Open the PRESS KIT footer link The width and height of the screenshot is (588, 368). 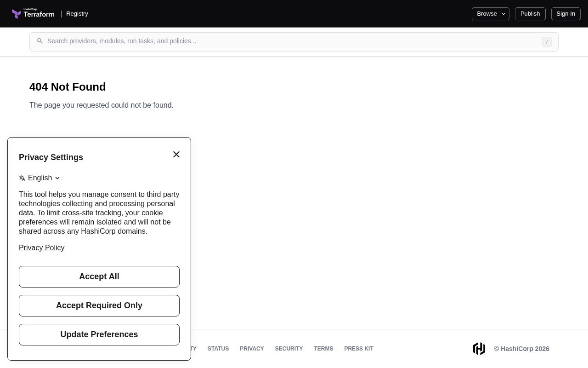coord(359,349)
